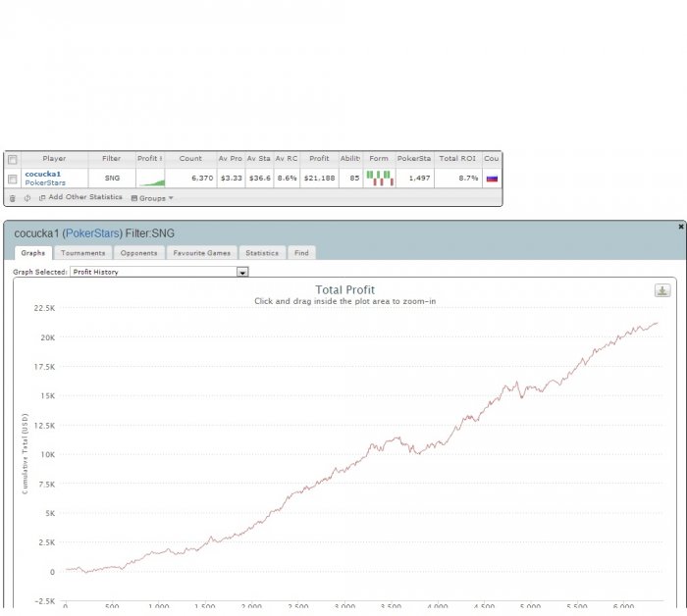Open the Graph Selected dropdown arrow
The height and width of the screenshot is (616, 687).
pos(242,273)
